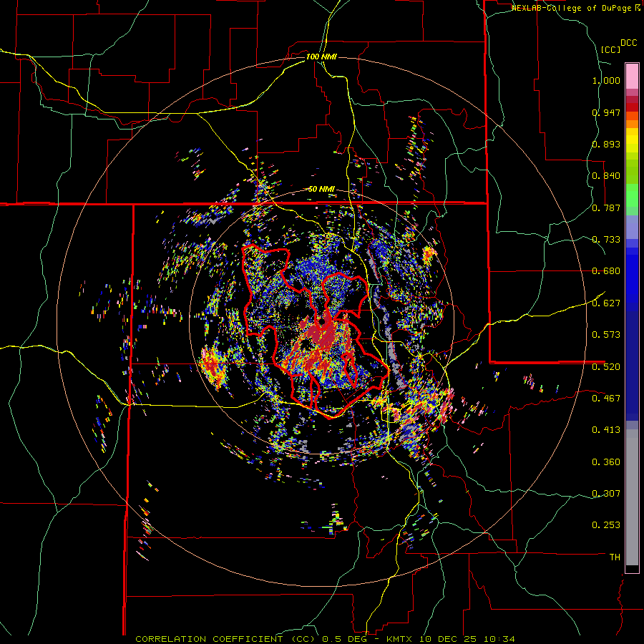Select the 0.307 scale value
Viewport: 644px width, 644px height.
(x=606, y=494)
